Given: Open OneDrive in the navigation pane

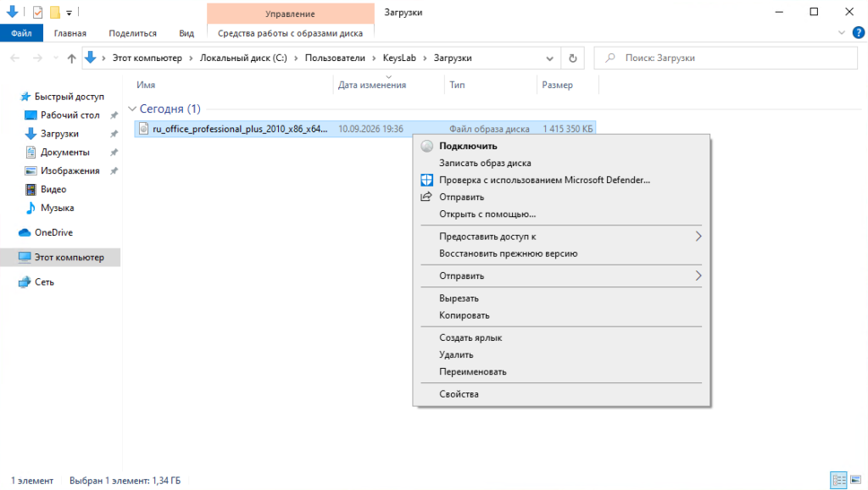Looking at the screenshot, I should [53, 232].
